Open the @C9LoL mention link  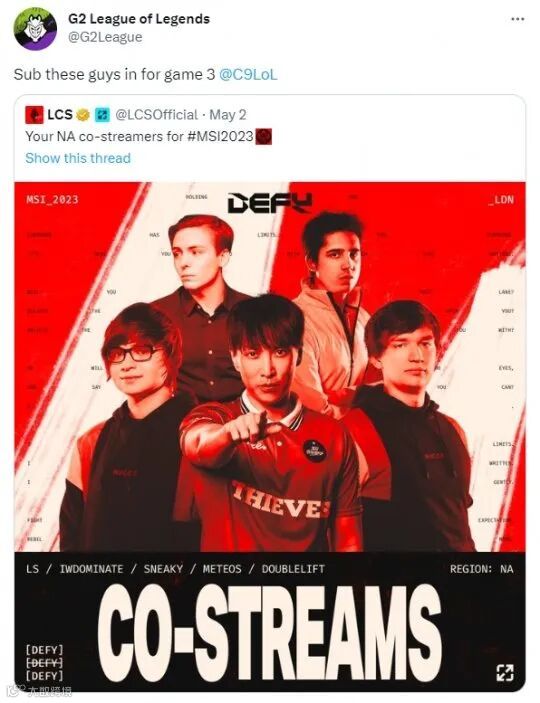(248, 74)
